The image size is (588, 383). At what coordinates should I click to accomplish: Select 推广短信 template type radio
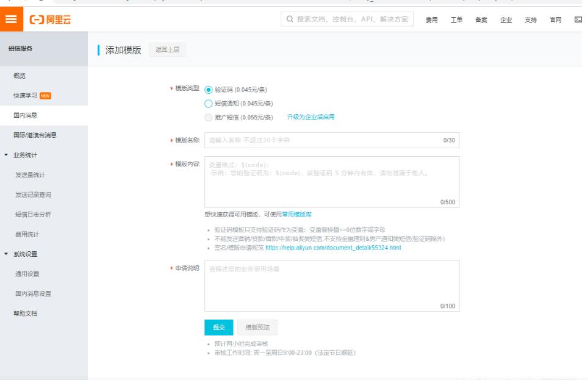click(208, 117)
